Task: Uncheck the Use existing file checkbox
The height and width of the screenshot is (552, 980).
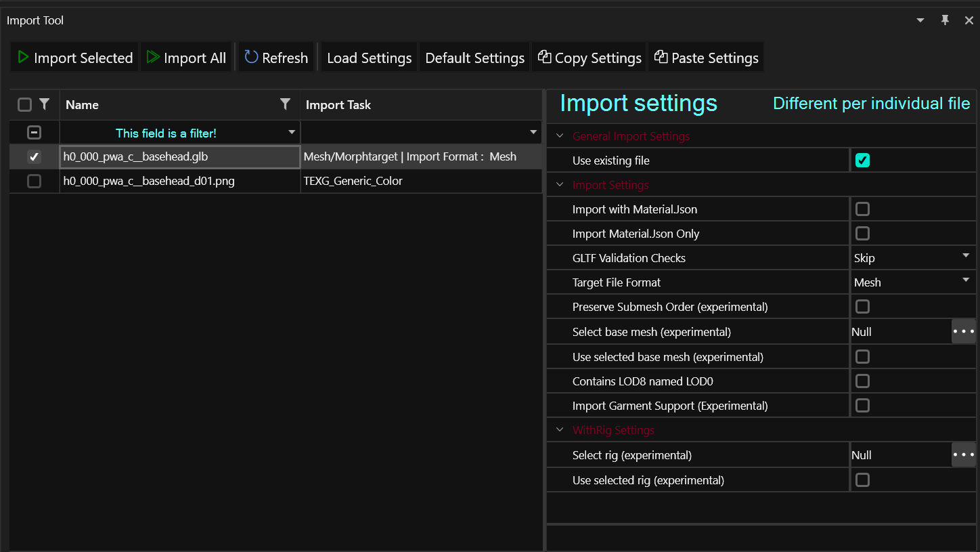Action: click(x=862, y=161)
